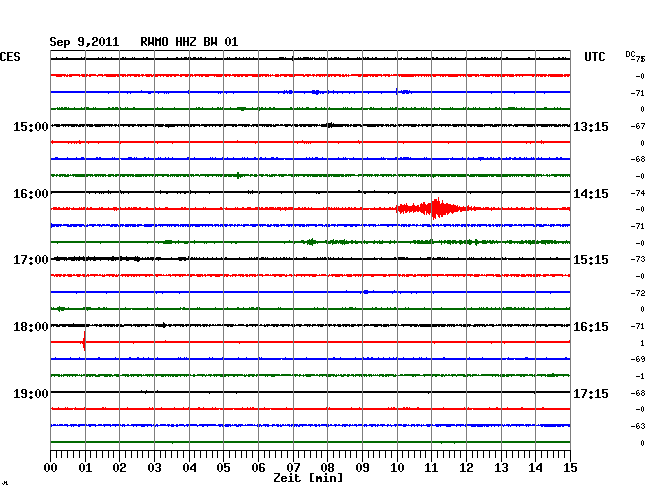Click the "07" minute axis label
Image resolution: width=650 pixels, height=494 pixels.
[293, 467]
